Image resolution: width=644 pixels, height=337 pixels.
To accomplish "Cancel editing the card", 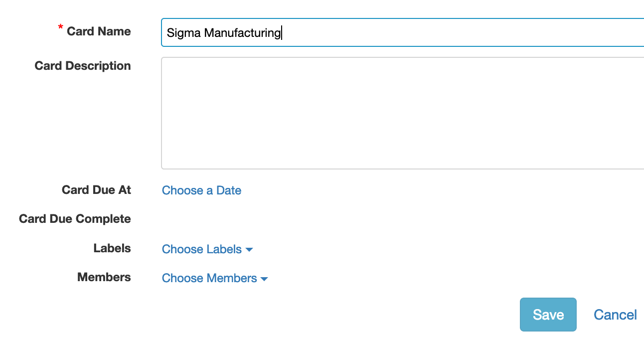I will [x=615, y=315].
